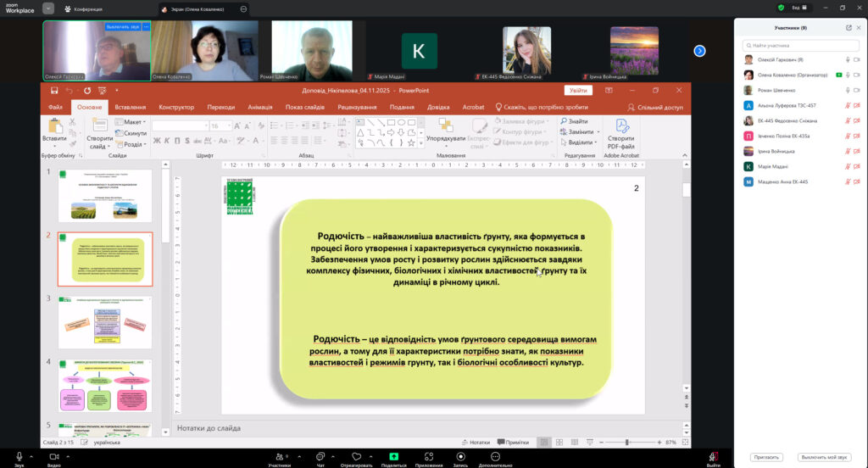
Task: Click the Видео camera icon in Zoom
Action: [x=53, y=455]
